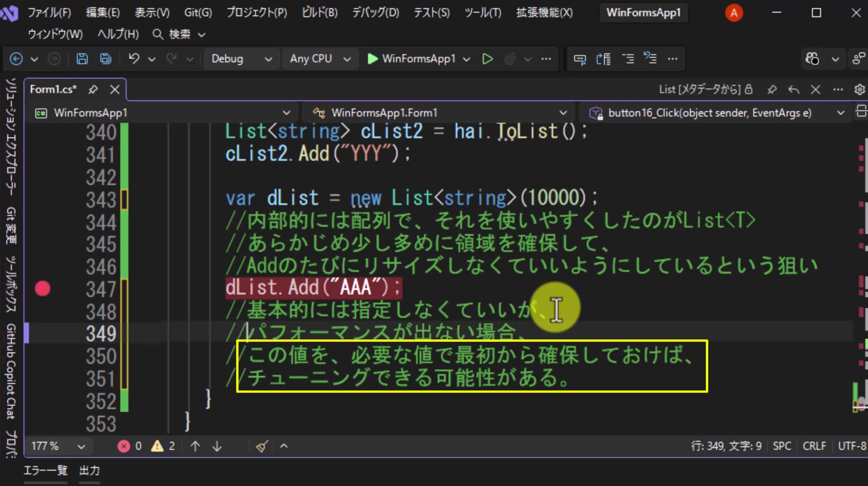868x486 pixels.
Task: Open the デバッグ(D) menu
Action: [376, 13]
